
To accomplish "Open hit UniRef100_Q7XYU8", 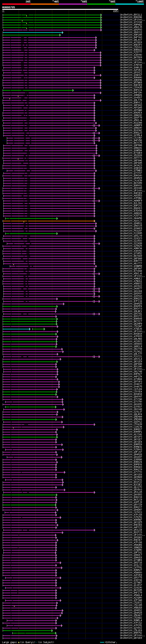I will coord(131,22).
